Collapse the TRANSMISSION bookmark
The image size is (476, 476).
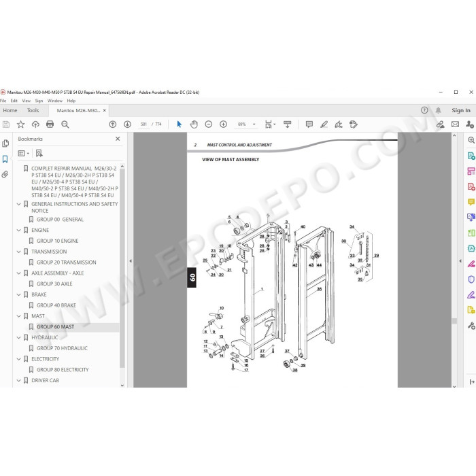19,252
